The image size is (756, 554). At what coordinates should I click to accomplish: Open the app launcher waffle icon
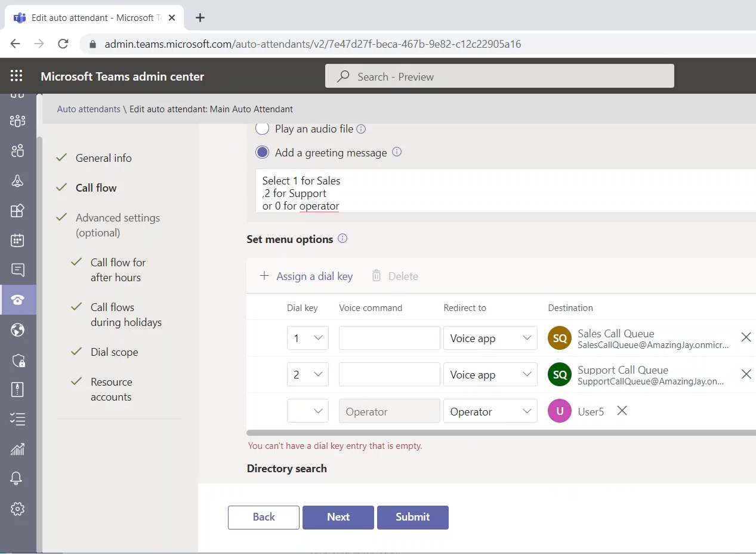click(17, 76)
